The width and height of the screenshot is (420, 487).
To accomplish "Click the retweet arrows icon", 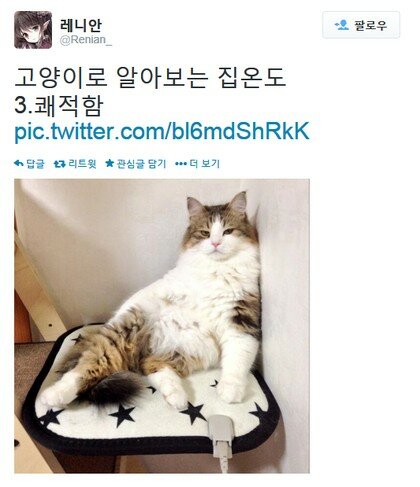I will 60,164.
